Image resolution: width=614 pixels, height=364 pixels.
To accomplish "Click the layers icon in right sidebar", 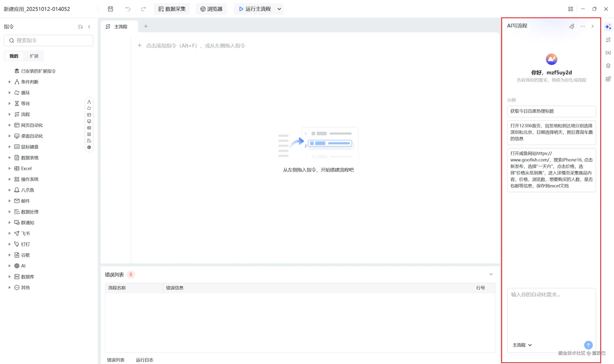I will [608, 66].
